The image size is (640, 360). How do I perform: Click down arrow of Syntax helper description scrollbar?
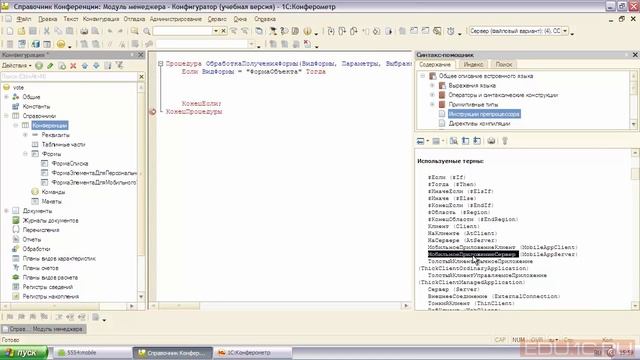(x=635, y=306)
